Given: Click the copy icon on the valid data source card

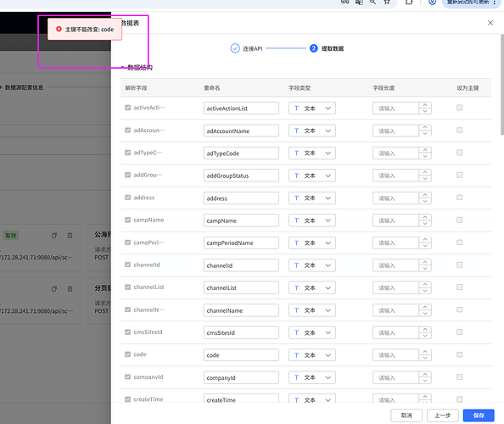Looking at the screenshot, I should [x=54, y=236].
